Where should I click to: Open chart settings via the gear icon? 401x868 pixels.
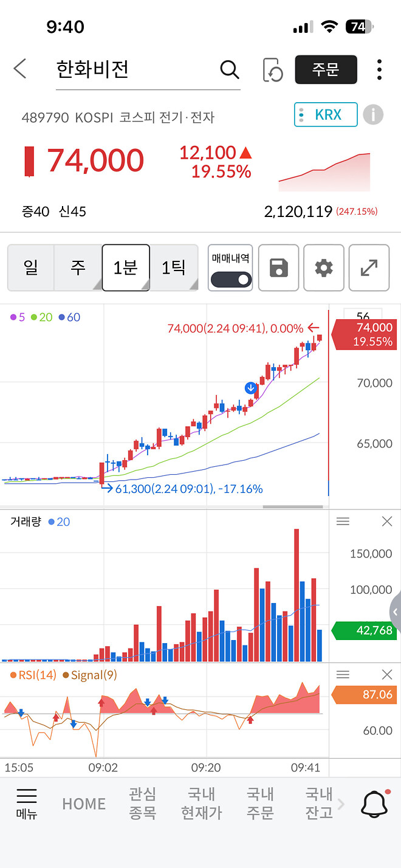click(323, 267)
